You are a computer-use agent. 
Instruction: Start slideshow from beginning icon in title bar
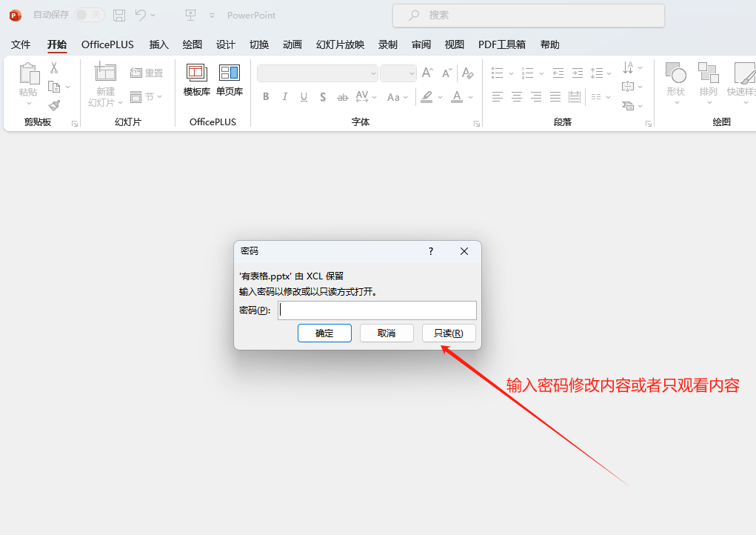click(x=191, y=16)
